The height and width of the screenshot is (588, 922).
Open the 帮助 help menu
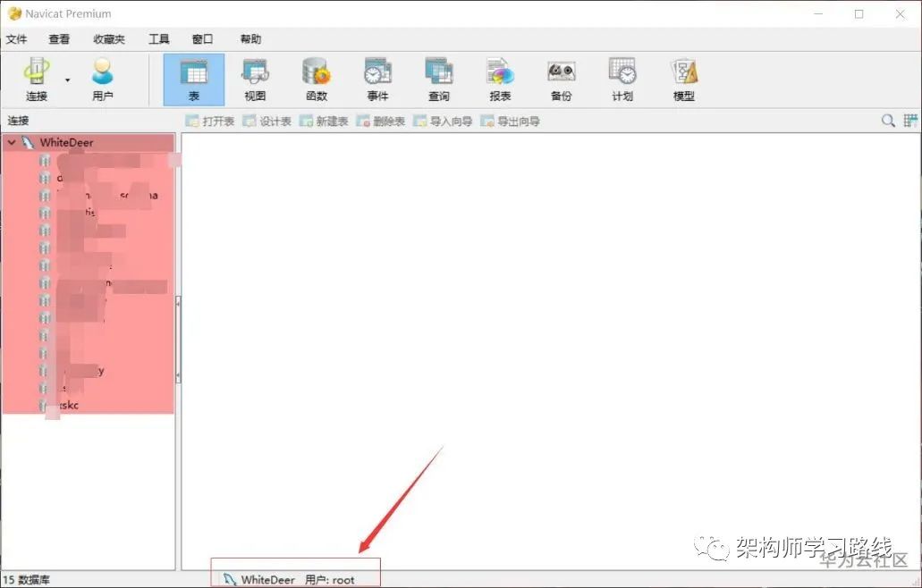pos(250,38)
